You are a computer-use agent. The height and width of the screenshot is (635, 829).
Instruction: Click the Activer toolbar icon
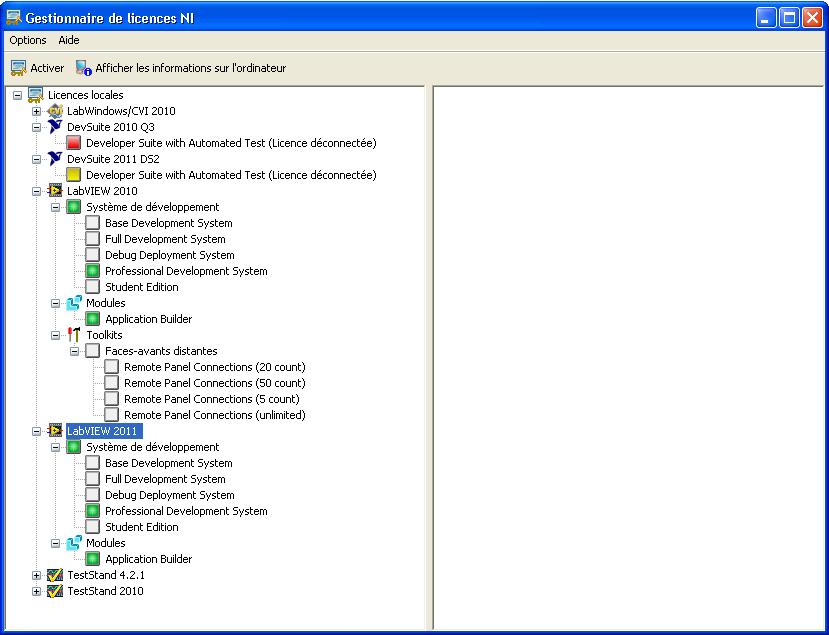point(19,68)
